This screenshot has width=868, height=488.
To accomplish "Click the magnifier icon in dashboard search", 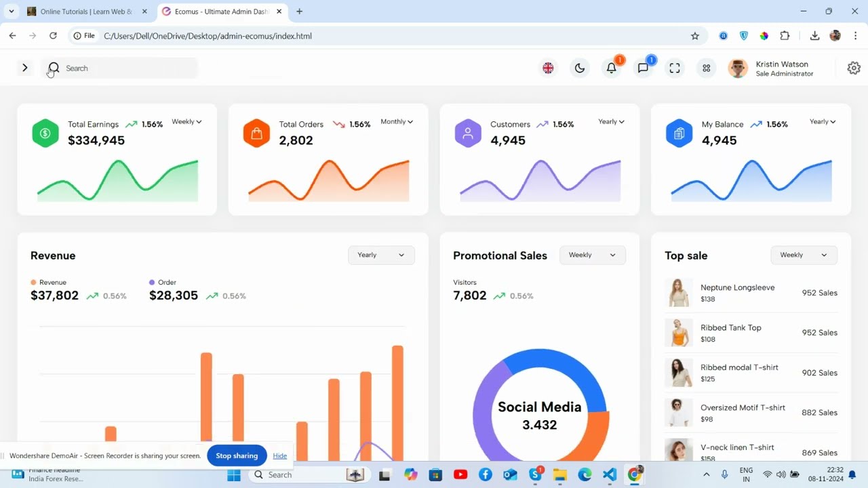I will (54, 68).
